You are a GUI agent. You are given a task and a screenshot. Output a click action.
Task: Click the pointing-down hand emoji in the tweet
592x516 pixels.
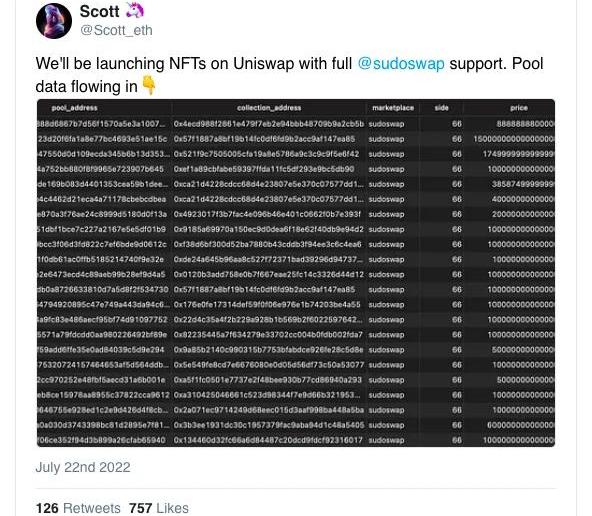[148, 85]
